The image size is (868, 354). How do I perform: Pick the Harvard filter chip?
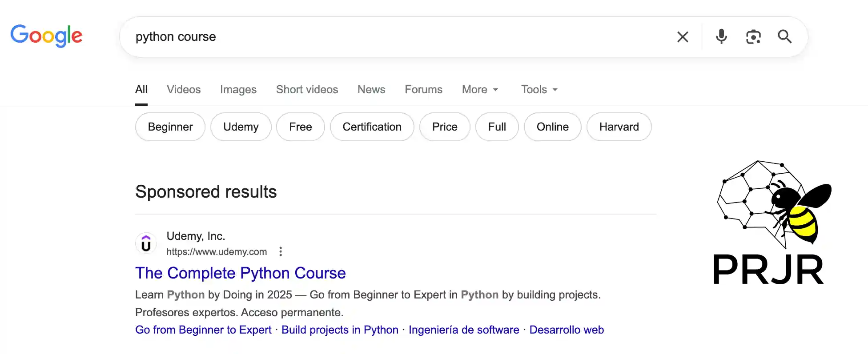tap(619, 127)
